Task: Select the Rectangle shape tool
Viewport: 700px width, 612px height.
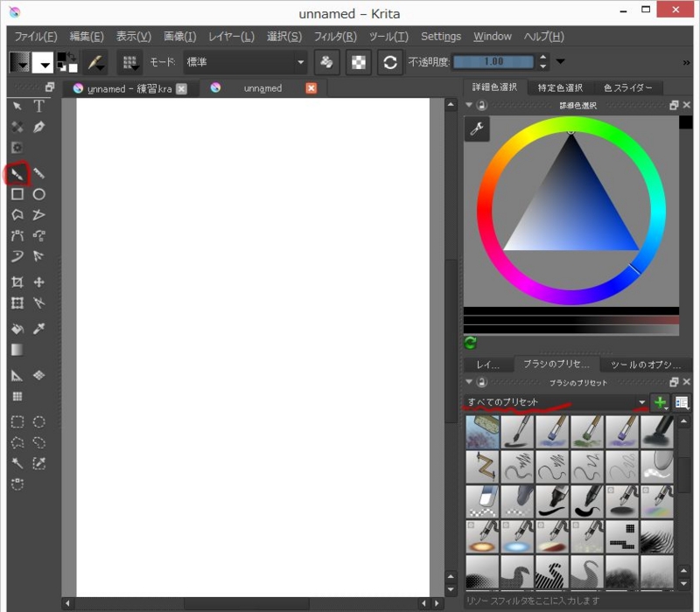Action: point(17,194)
